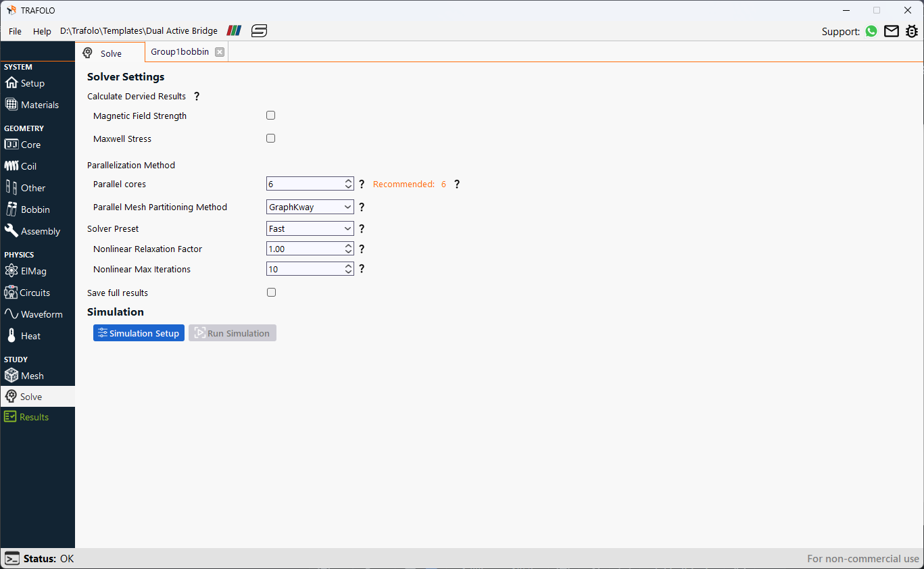Select the Core geometry section
Viewport: 924px width, 569px height.
(30, 144)
